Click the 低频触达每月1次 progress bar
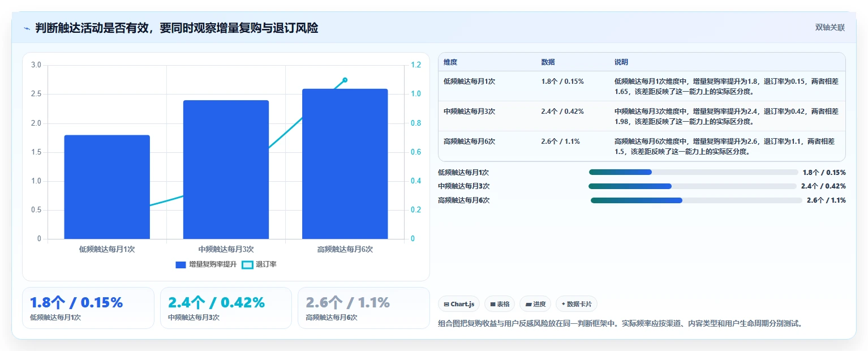Screen dimensions: 868x351 pos(693,172)
